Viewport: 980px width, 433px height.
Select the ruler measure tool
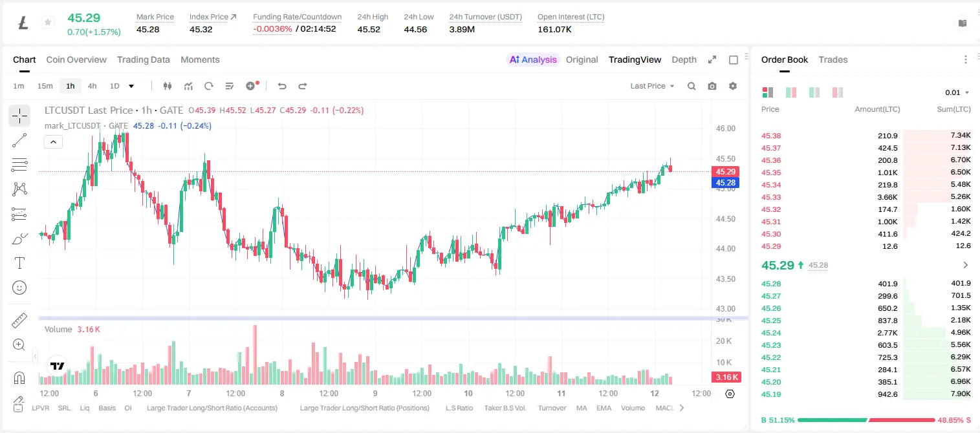[x=19, y=321]
